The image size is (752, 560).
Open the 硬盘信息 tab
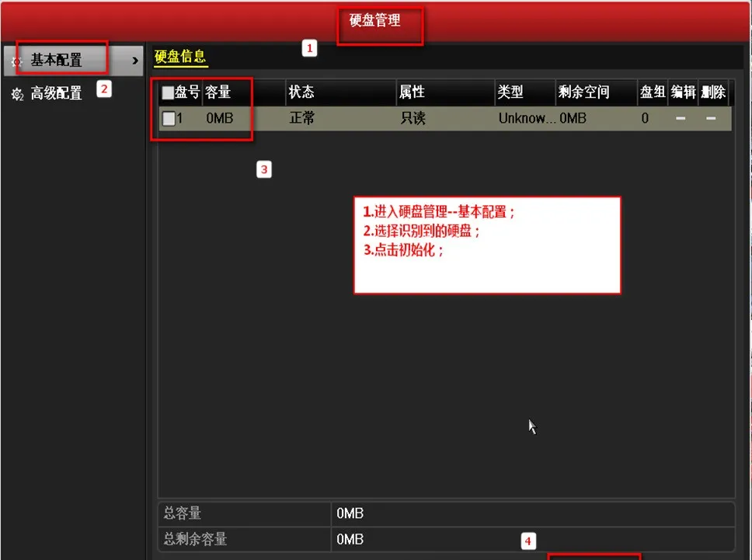tap(180, 57)
